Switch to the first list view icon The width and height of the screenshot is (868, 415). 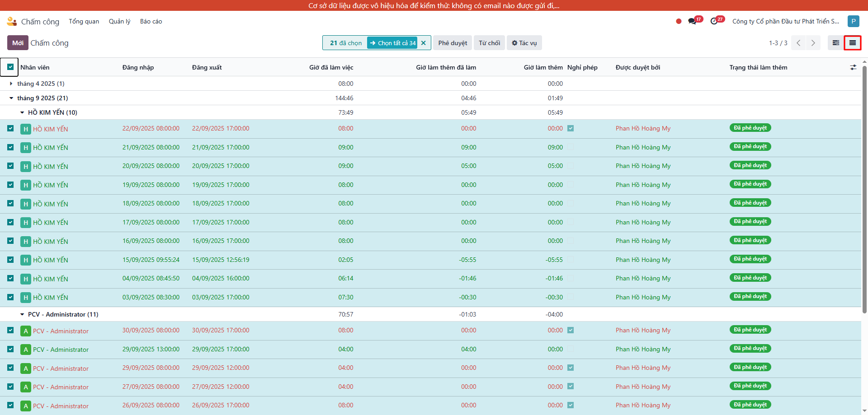(x=836, y=43)
